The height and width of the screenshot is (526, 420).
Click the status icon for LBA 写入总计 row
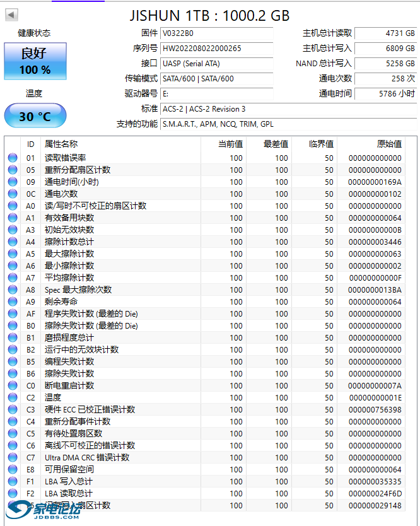(x=13, y=481)
